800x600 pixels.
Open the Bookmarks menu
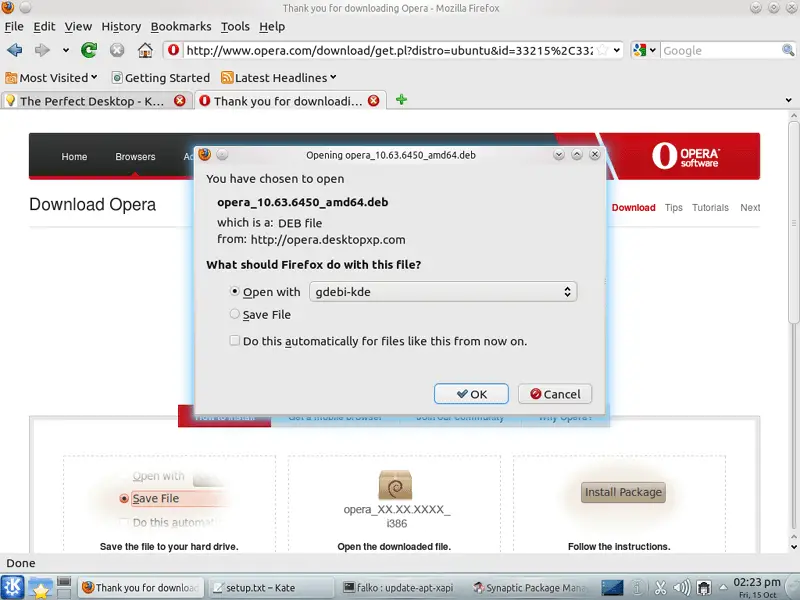[181, 27]
